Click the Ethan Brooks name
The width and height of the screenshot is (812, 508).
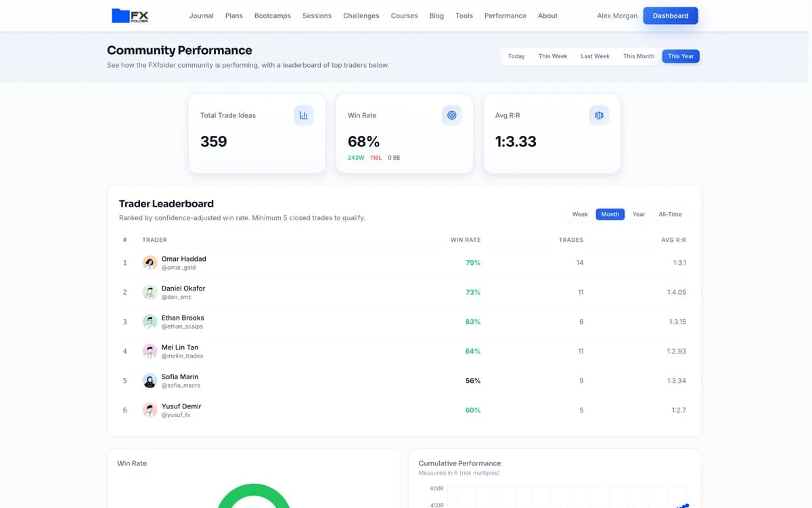coord(183,318)
